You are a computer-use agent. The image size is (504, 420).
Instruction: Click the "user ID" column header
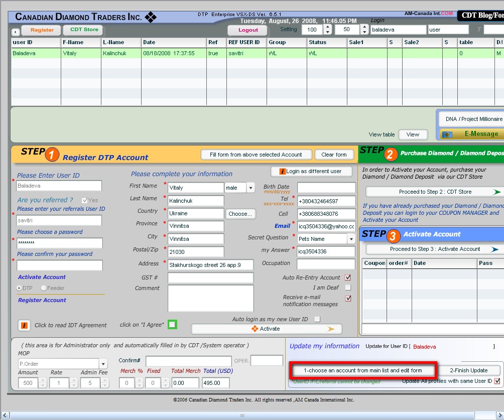click(x=36, y=43)
